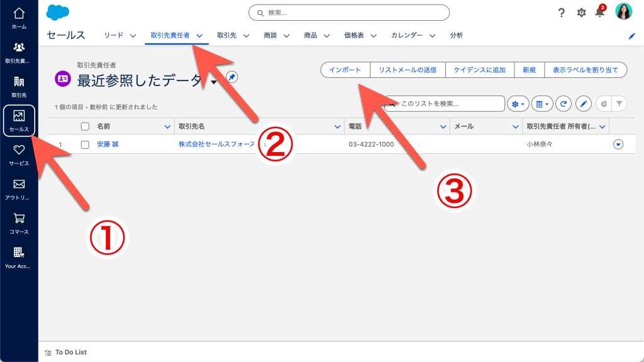Focus the global 検索 search box

(349, 13)
